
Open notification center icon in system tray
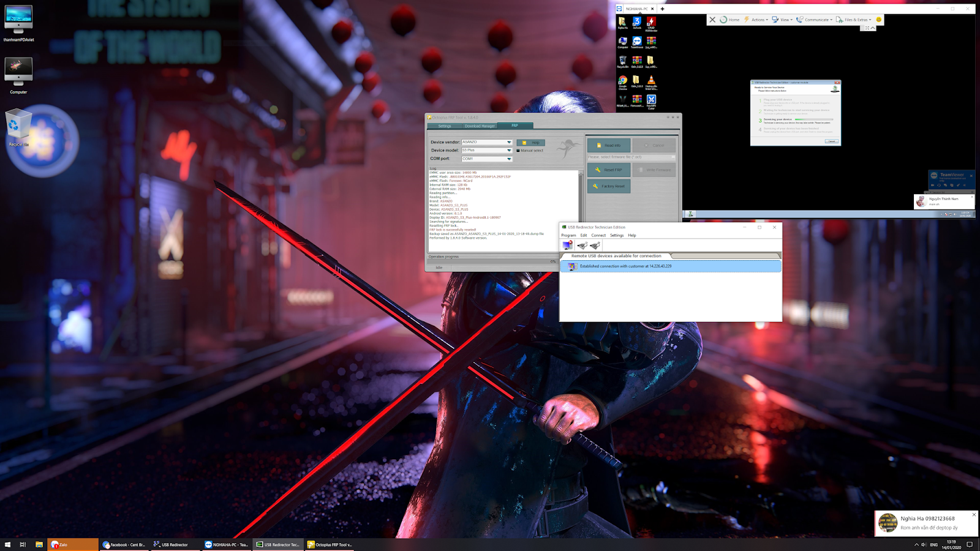970,544
